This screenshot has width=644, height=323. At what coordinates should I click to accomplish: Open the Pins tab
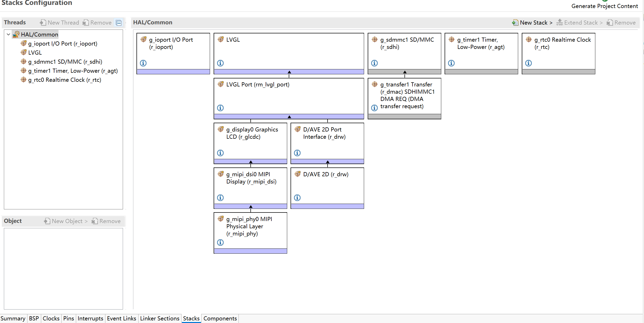[69, 318]
